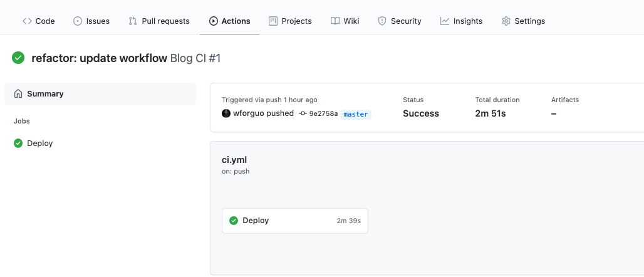Click the green success icon beside run title
The width and height of the screenshot is (644, 277).
[x=18, y=58]
